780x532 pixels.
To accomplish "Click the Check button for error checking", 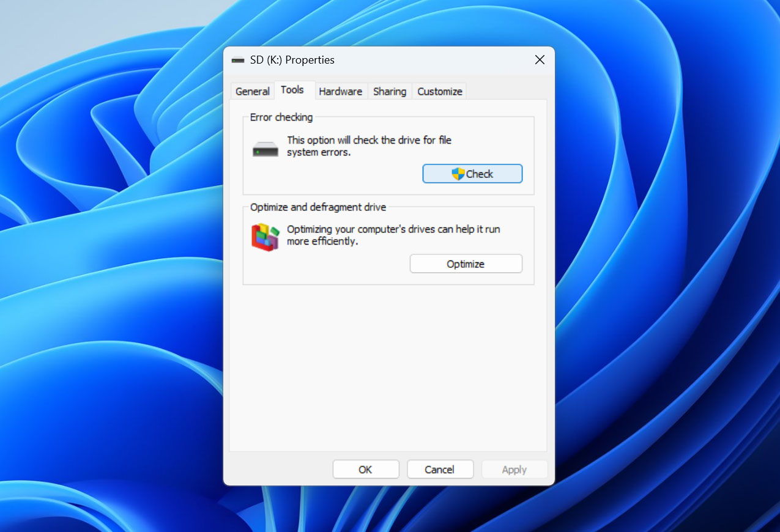I will [472, 174].
